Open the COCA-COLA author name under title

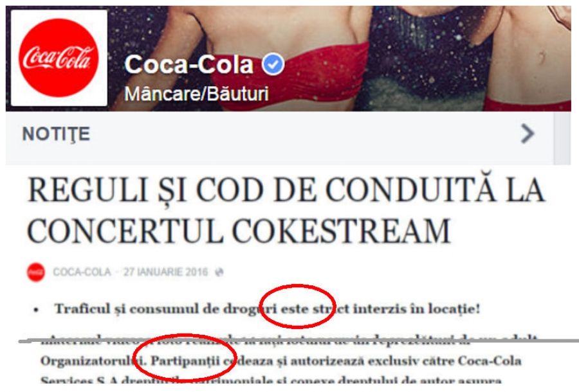coord(82,272)
